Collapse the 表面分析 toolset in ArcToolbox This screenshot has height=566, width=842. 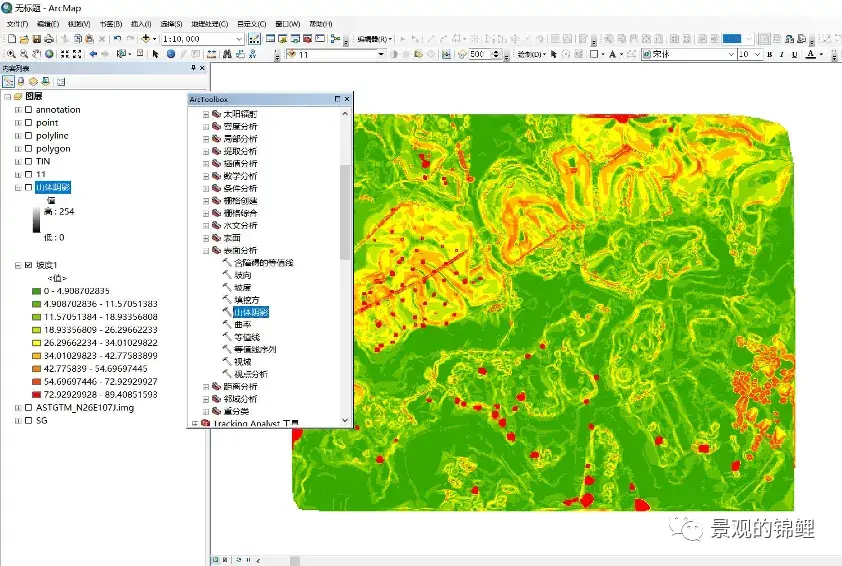(206, 250)
